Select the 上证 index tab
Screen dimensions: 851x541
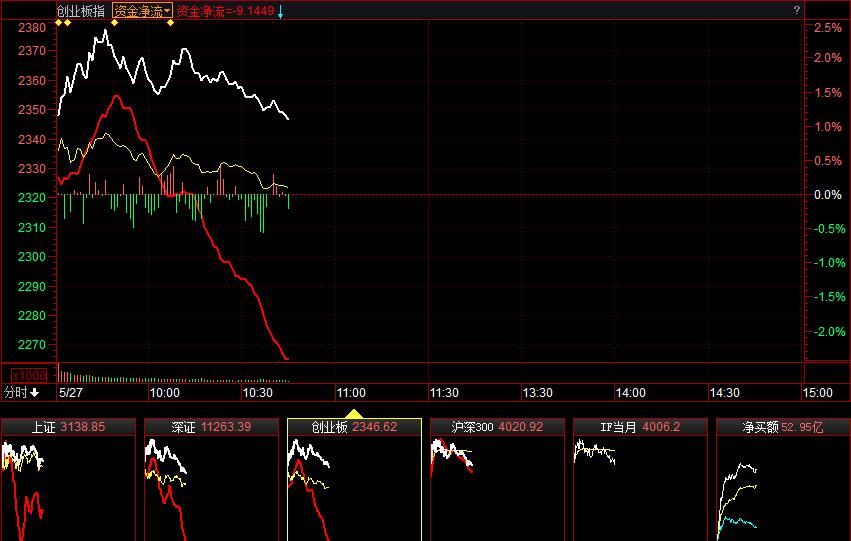coord(68,427)
